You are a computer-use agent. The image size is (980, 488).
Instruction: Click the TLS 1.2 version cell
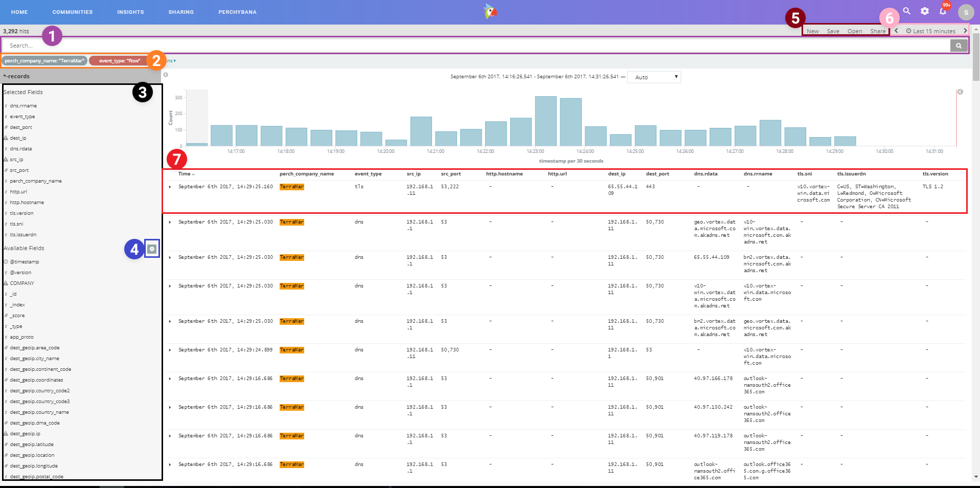932,187
